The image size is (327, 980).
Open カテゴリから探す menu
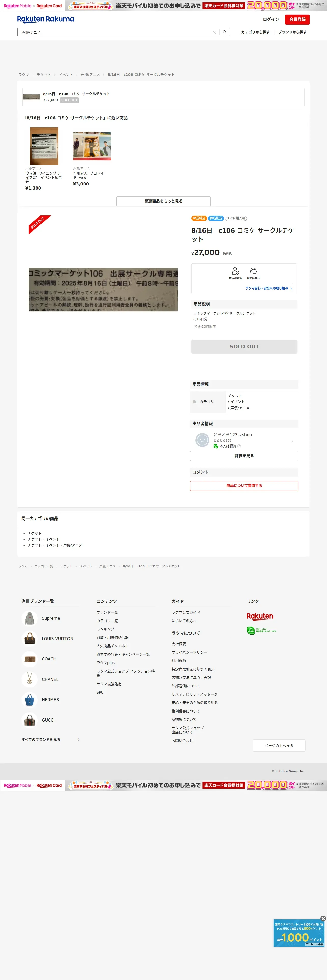[x=255, y=32]
